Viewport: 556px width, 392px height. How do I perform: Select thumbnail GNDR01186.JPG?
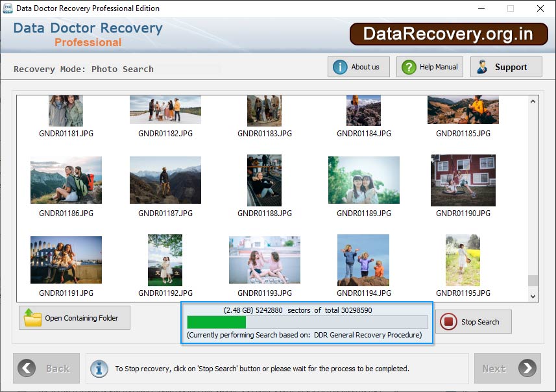[x=66, y=180]
